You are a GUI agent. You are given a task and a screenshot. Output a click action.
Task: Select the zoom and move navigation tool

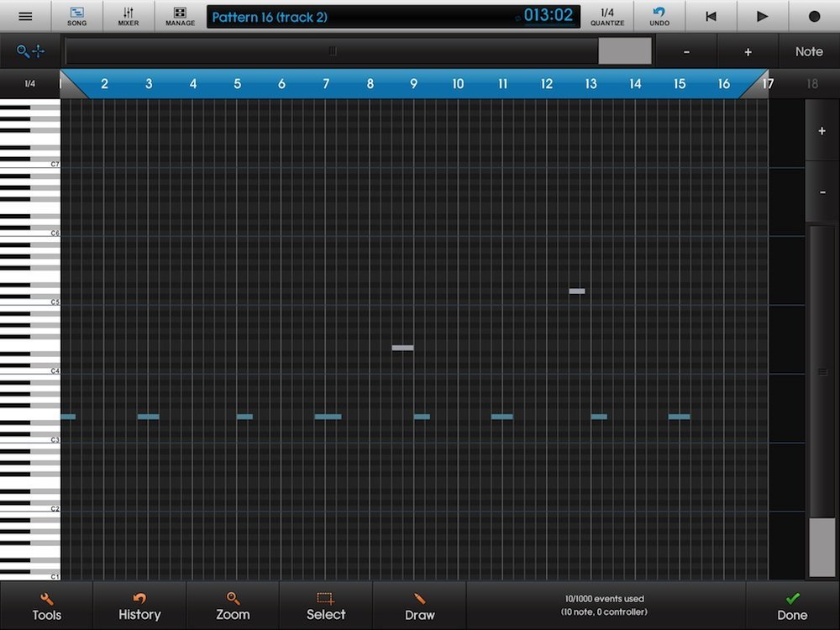click(30, 51)
